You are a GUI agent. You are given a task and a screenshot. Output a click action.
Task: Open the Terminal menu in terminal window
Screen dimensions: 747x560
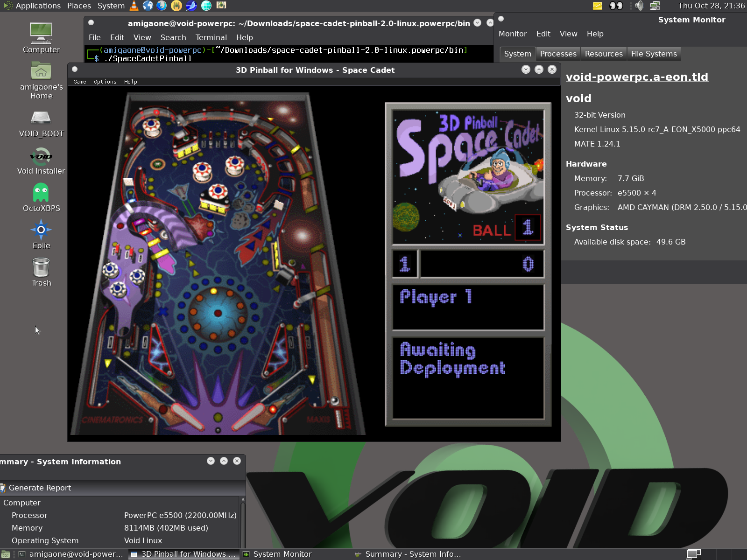[x=211, y=37]
